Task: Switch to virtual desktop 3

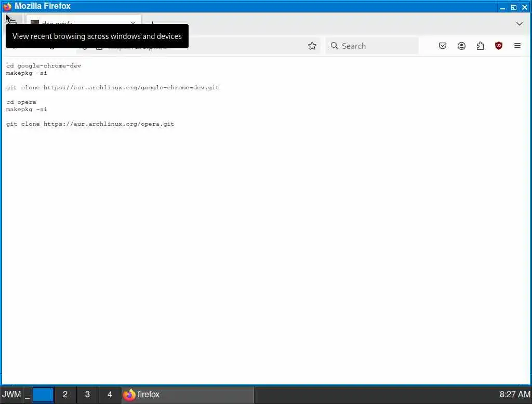Action: (x=87, y=395)
